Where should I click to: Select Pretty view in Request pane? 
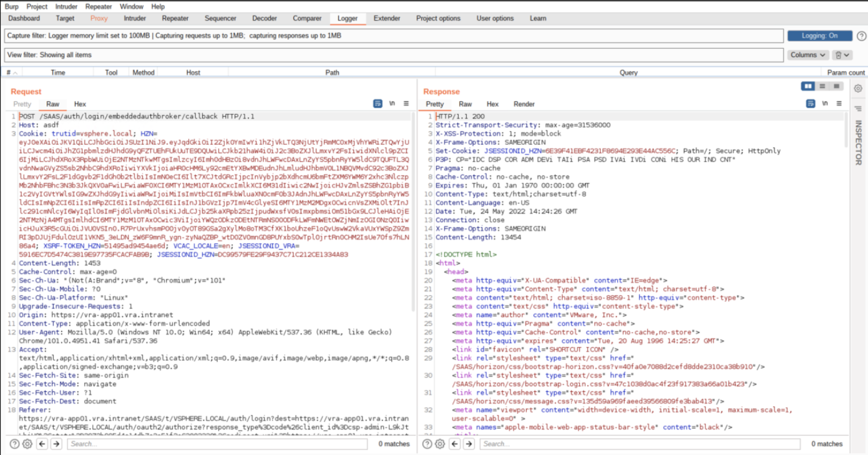tap(22, 104)
